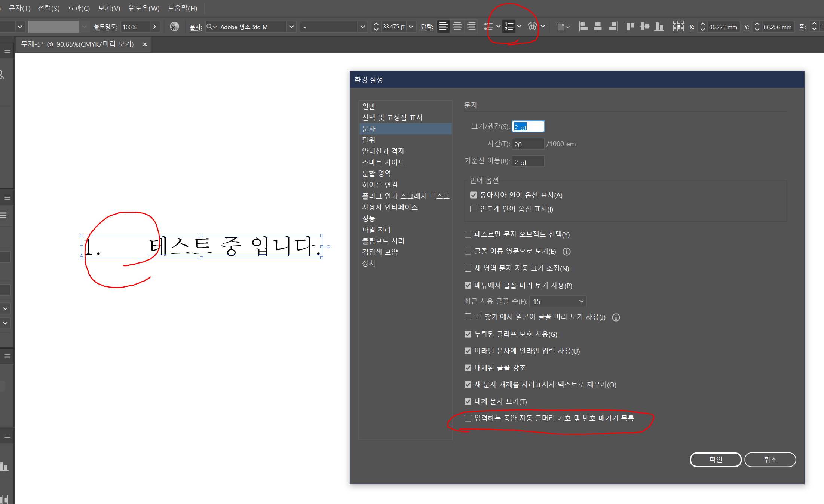The height and width of the screenshot is (504, 824).
Task: Click the 취소 button
Action: (x=770, y=460)
